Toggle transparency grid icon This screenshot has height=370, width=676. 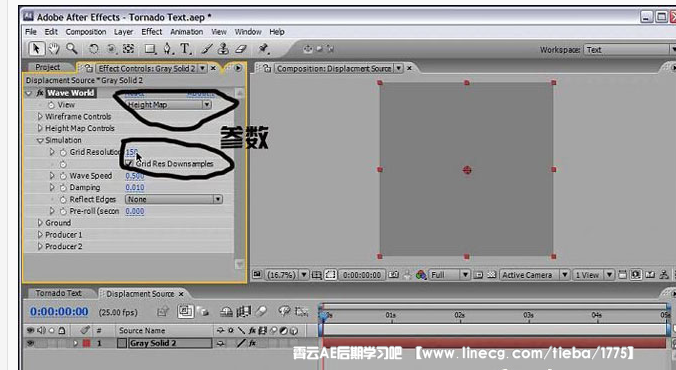click(x=491, y=275)
